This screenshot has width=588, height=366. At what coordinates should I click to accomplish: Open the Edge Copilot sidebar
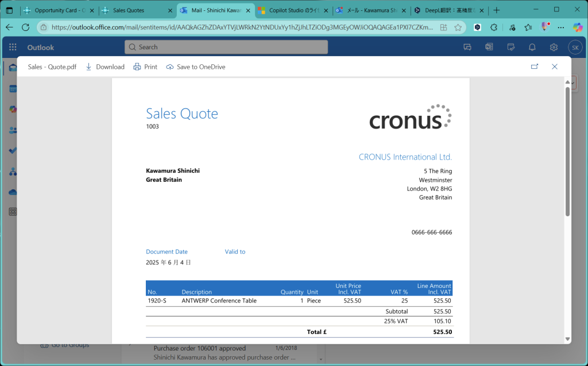(578, 27)
